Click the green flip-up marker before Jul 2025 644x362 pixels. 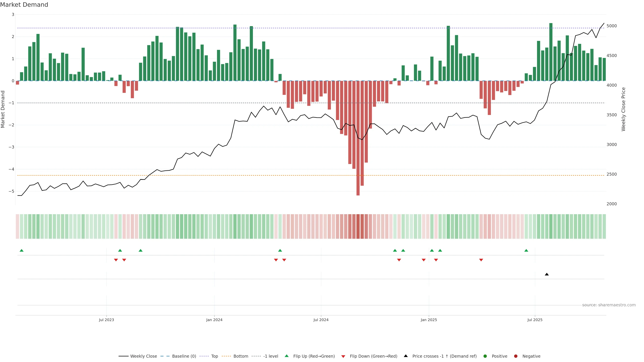pos(526,251)
